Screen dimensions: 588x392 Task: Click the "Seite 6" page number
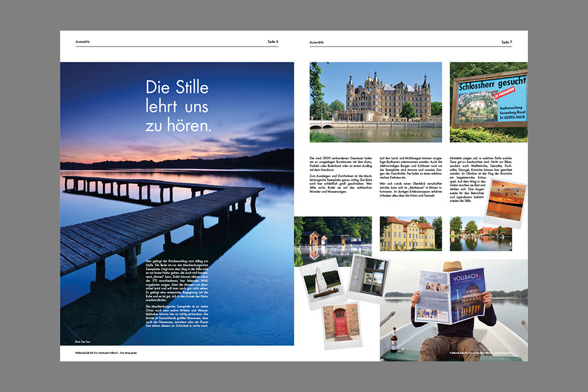point(273,42)
